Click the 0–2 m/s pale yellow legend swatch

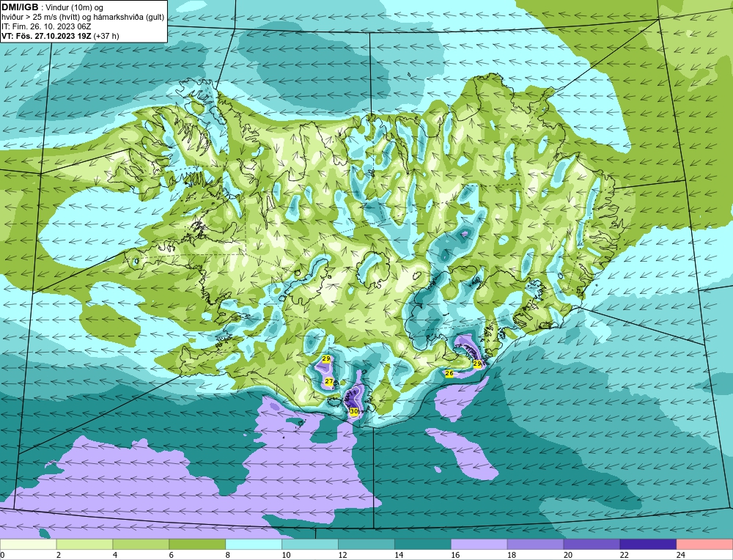pos(28,545)
